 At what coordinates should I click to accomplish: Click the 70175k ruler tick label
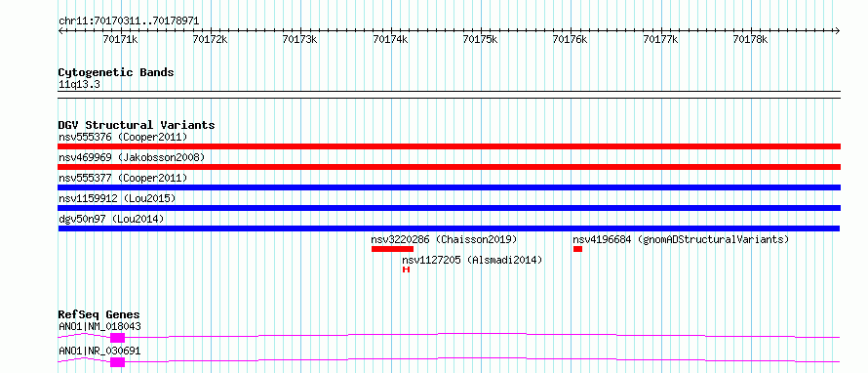[x=481, y=39]
